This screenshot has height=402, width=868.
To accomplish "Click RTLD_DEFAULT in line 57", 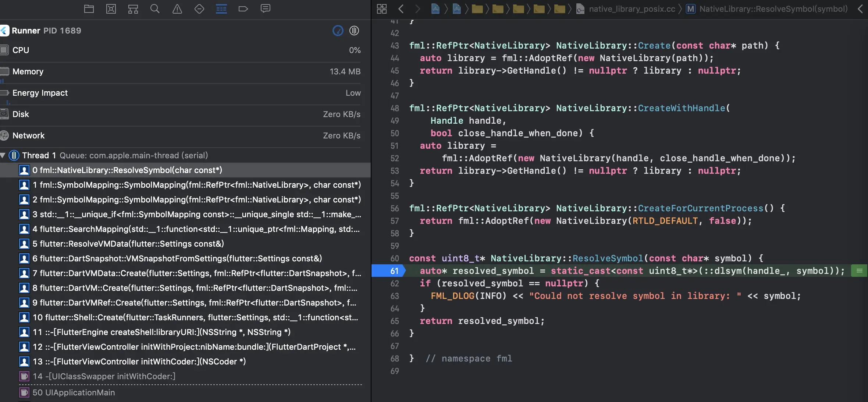I will (x=665, y=221).
